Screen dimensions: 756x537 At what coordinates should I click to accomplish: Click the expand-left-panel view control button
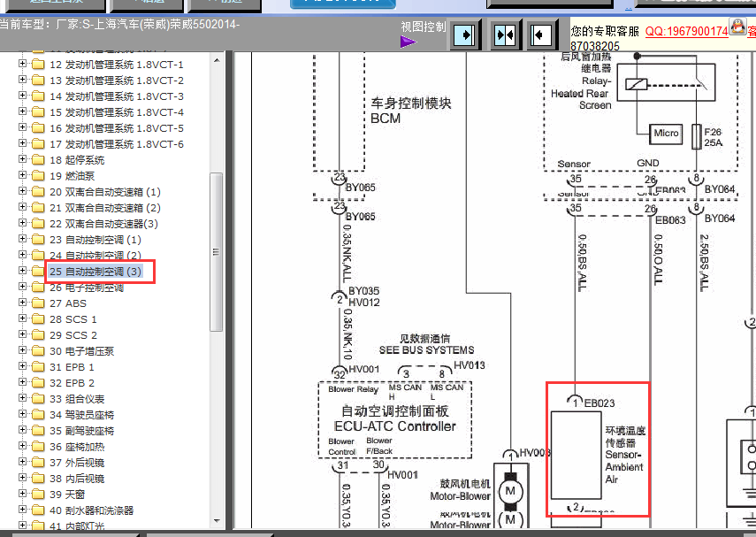point(543,35)
